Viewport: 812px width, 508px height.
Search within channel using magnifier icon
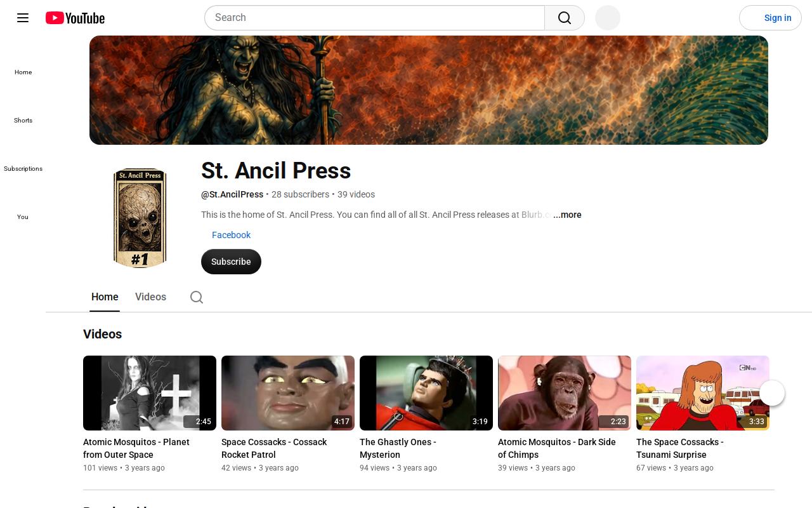(197, 297)
